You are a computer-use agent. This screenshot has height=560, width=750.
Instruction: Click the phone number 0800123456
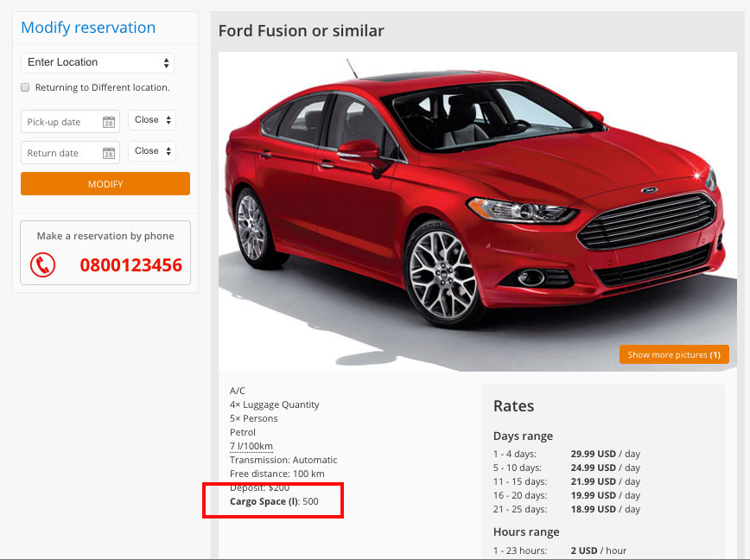click(131, 265)
